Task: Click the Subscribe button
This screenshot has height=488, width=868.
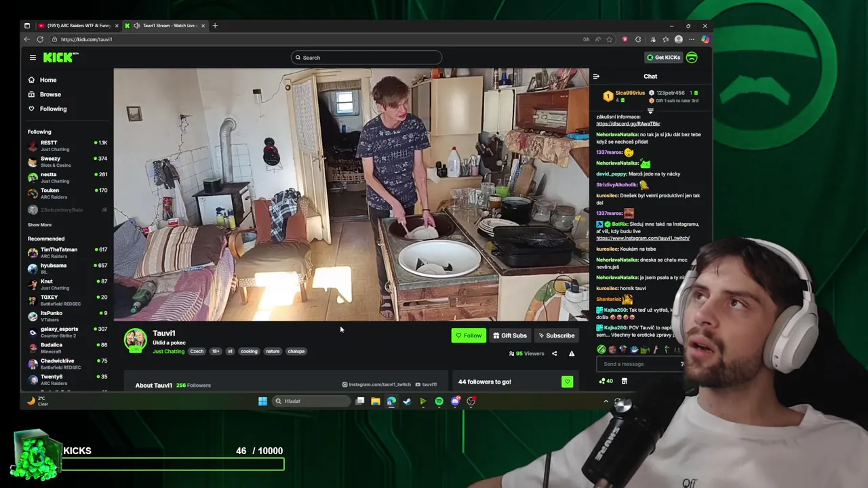Action: tap(556, 335)
